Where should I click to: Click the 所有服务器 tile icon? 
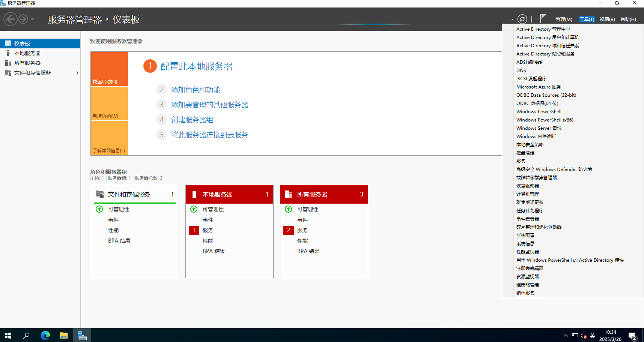coord(289,194)
